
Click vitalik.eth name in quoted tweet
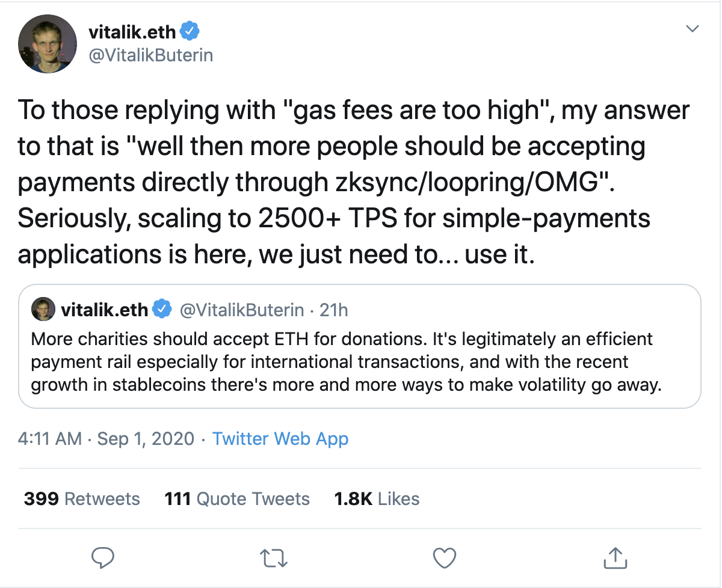[105, 310]
